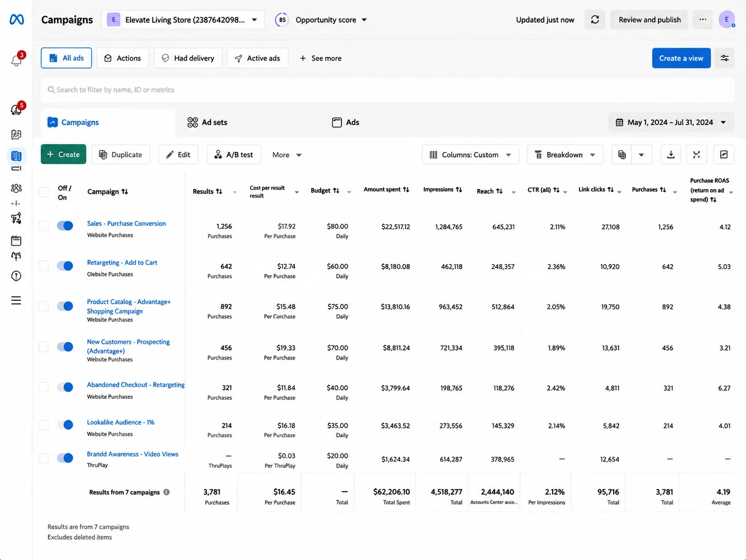The width and height of the screenshot is (746, 560).
Task: Toggle off Abandoned Checkout - Retargeting campaign
Action: [65, 387]
